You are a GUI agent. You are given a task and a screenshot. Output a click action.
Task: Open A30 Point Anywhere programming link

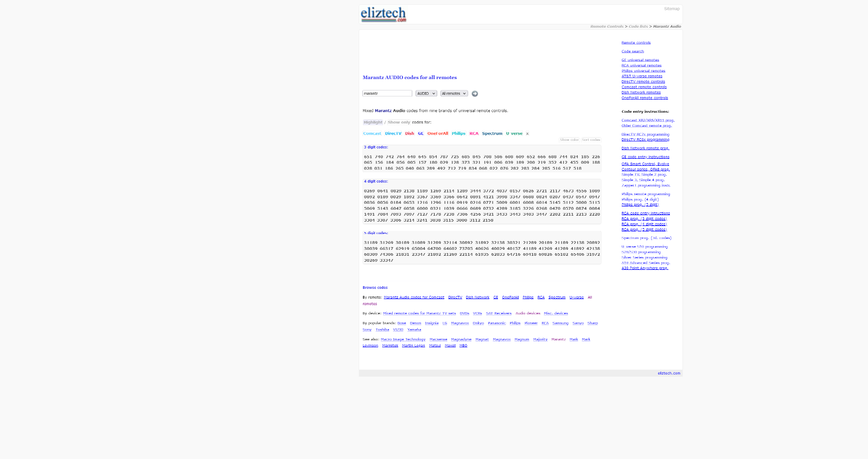[645, 268]
